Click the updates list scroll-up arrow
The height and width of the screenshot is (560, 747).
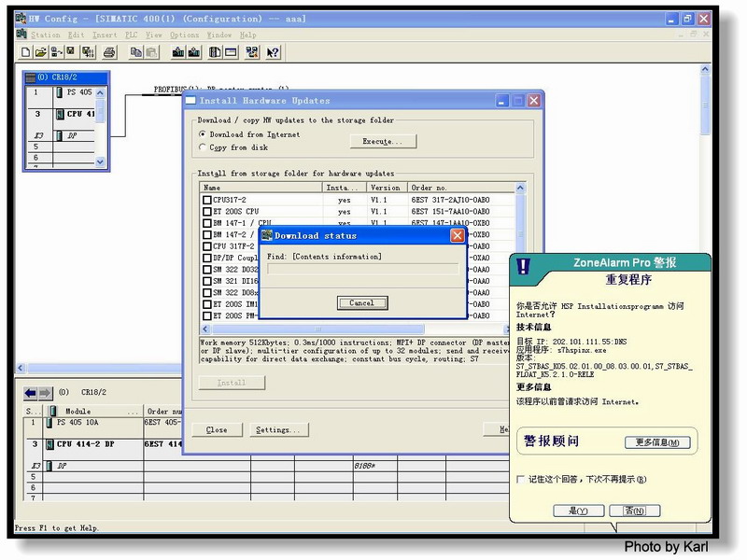click(x=520, y=189)
